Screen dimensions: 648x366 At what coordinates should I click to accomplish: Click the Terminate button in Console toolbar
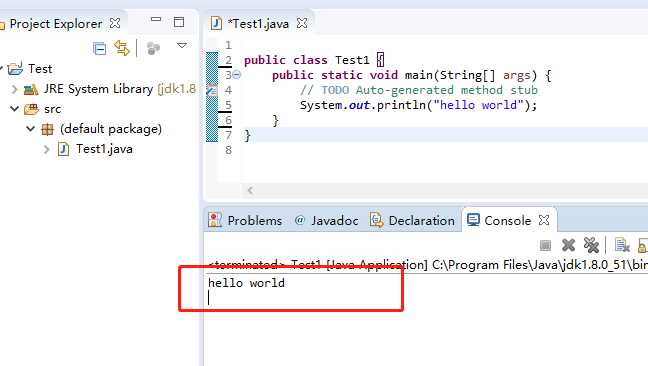click(545, 245)
